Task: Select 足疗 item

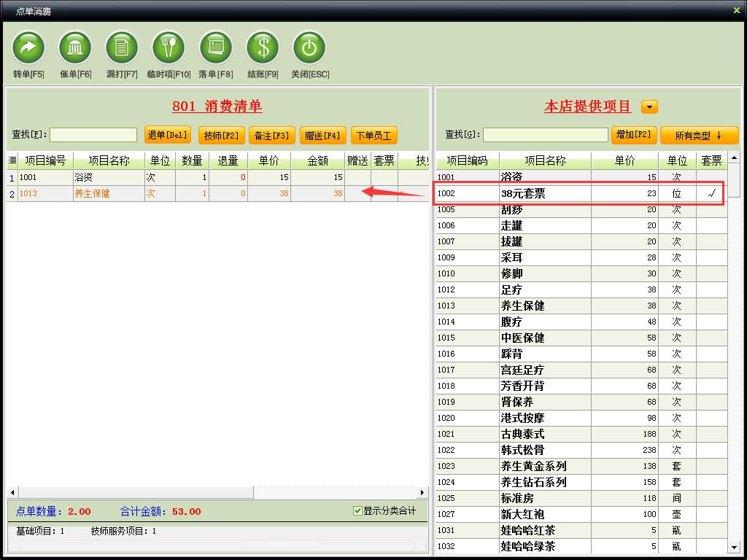Action: pos(581,289)
